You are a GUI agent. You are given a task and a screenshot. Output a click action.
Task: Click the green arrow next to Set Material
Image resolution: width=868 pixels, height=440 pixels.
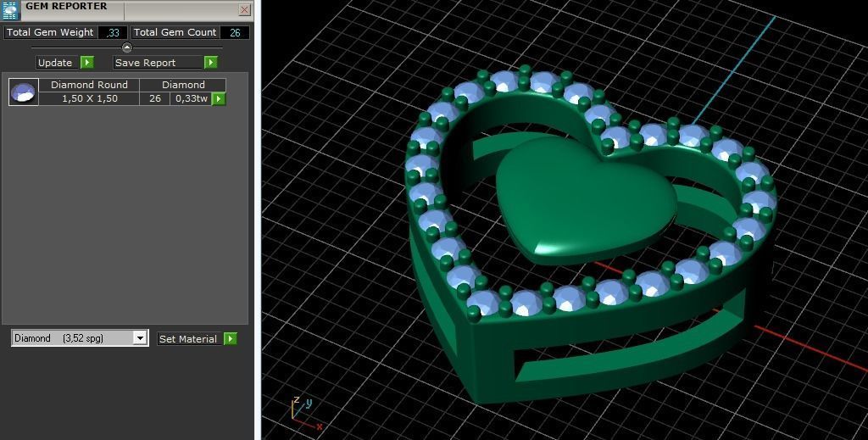click(x=231, y=339)
